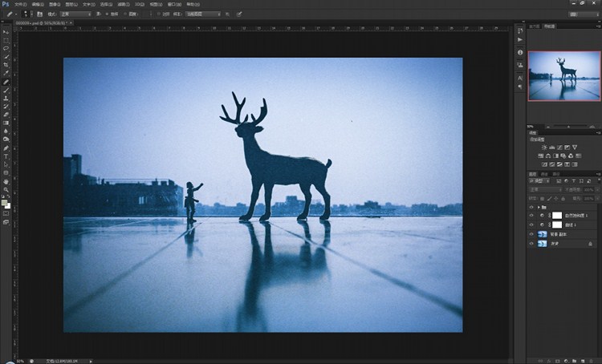Select the Brush tool
The image size is (602, 364).
click(6, 90)
